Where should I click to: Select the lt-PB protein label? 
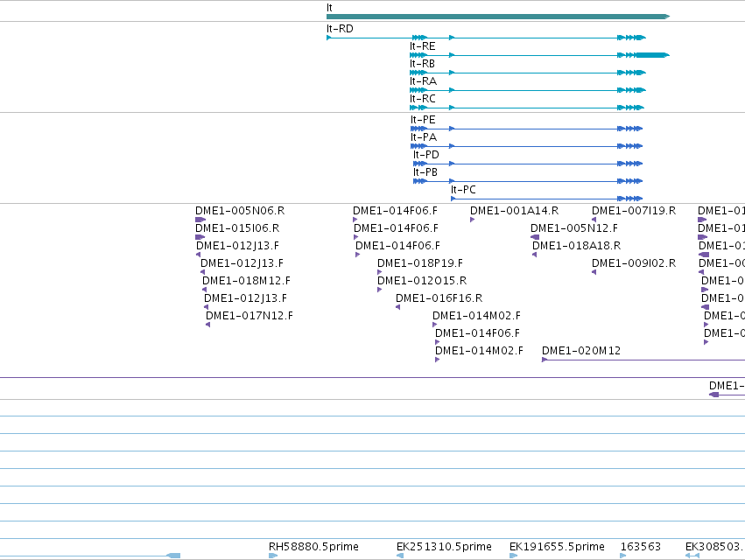click(x=425, y=172)
